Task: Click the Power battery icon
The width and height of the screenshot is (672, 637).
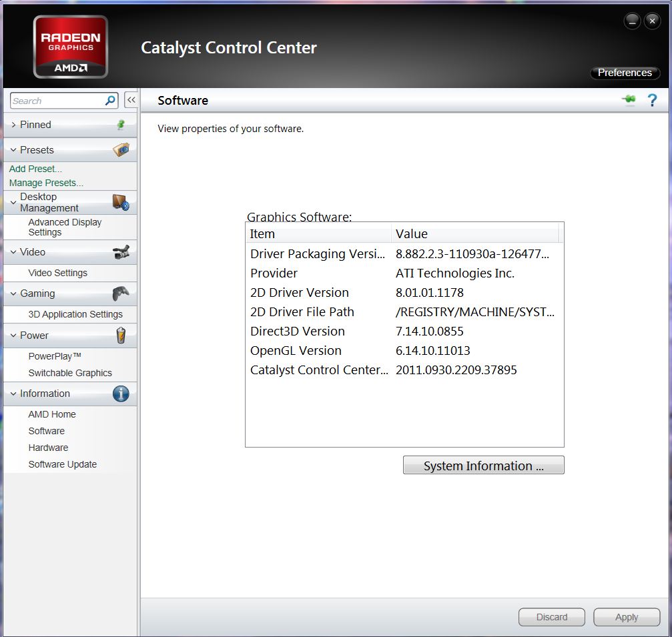Action: click(121, 336)
